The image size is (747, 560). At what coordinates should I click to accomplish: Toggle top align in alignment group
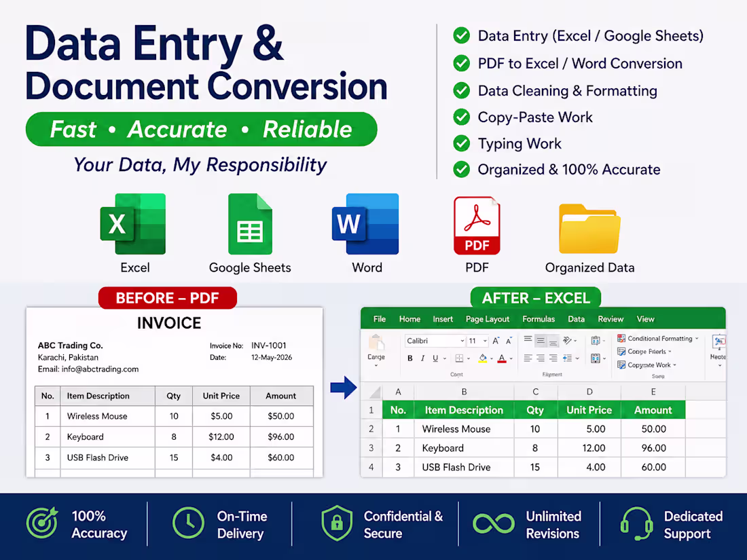(528, 339)
